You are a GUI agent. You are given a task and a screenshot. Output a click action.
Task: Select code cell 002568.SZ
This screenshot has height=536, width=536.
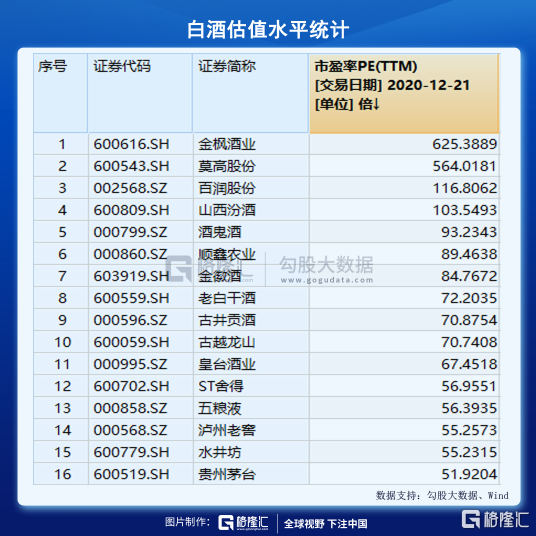click(140, 188)
